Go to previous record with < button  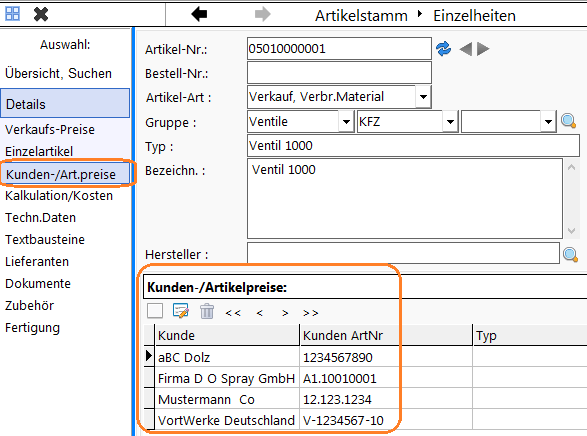(x=259, y=313)
